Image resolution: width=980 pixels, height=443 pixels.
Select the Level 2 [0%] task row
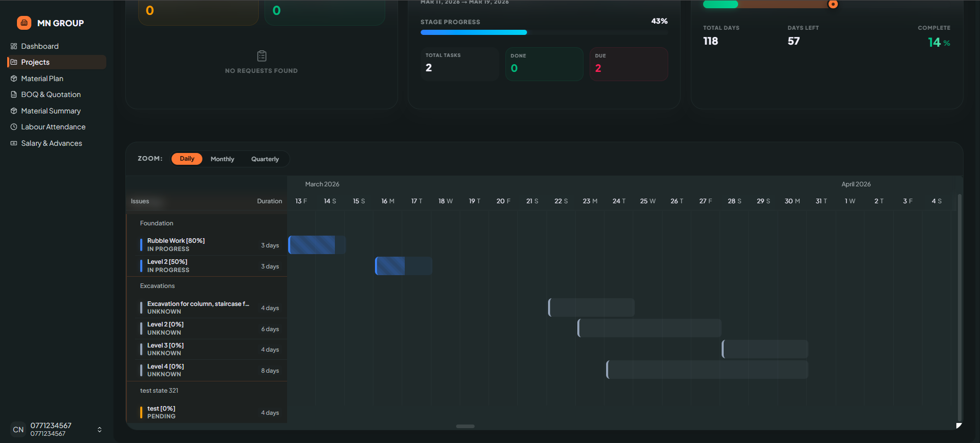[x=206, y=329]
